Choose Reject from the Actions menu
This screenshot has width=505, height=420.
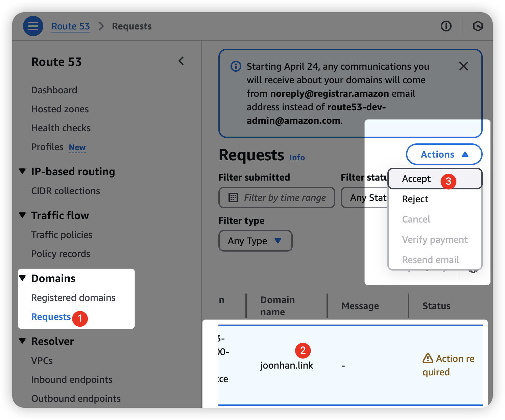pyautogui.click(x=415, y=199)
